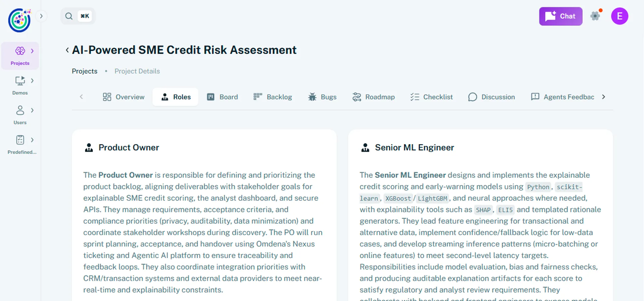Screen dimensions: 644x301
Task: Click the Omdena logo icon
Action: [19, 20]
